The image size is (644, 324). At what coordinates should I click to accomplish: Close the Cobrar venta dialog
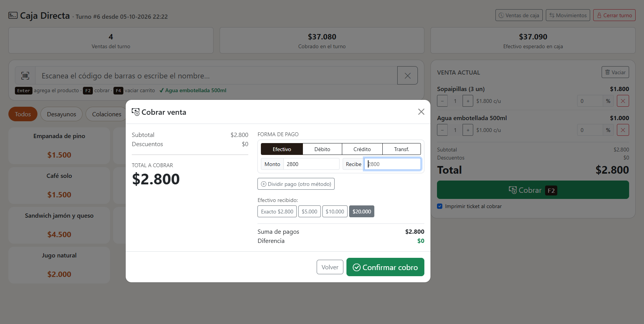pos(421,112)
